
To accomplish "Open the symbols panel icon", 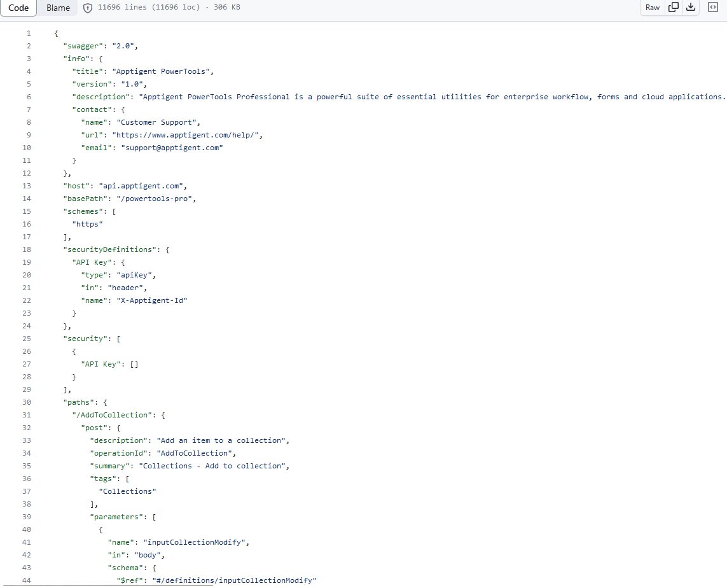I will [712, 8].
